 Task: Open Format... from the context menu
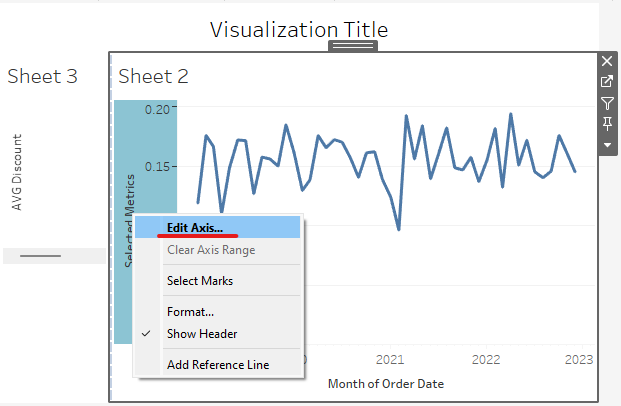pos(190,312)
